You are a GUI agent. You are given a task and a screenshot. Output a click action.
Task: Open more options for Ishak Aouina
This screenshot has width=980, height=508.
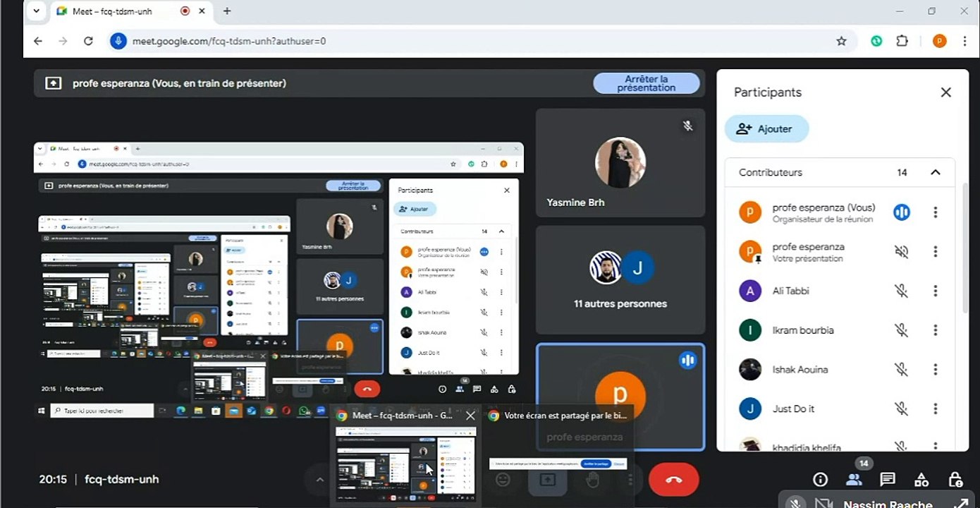(x=936, y=370)
